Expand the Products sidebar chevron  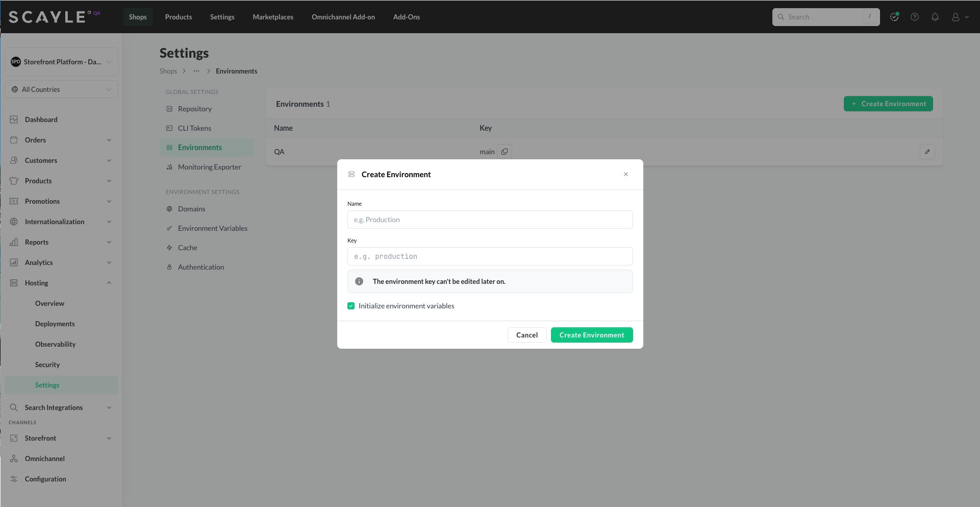coord(109,181)
